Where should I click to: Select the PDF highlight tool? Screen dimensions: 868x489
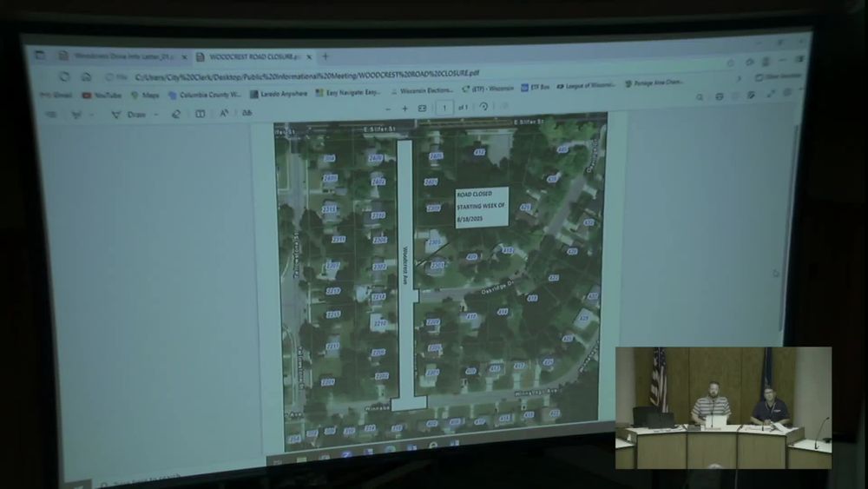click(76, 115)
